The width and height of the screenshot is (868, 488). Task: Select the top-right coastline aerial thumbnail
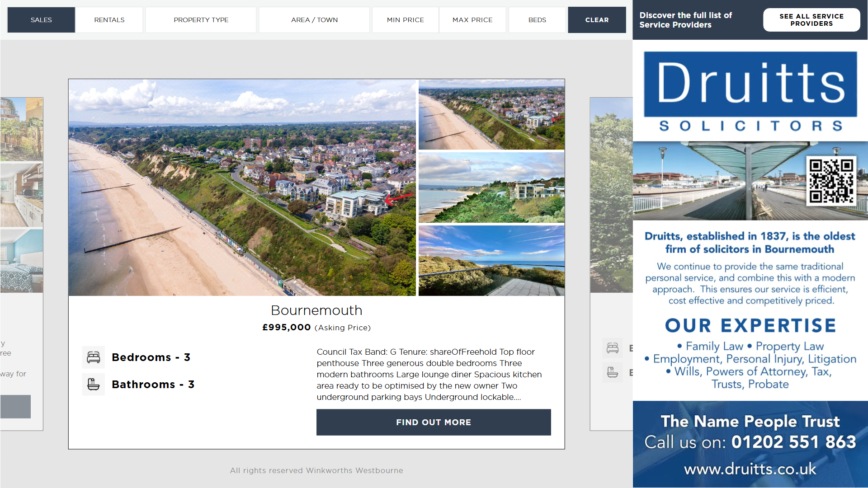491,114
